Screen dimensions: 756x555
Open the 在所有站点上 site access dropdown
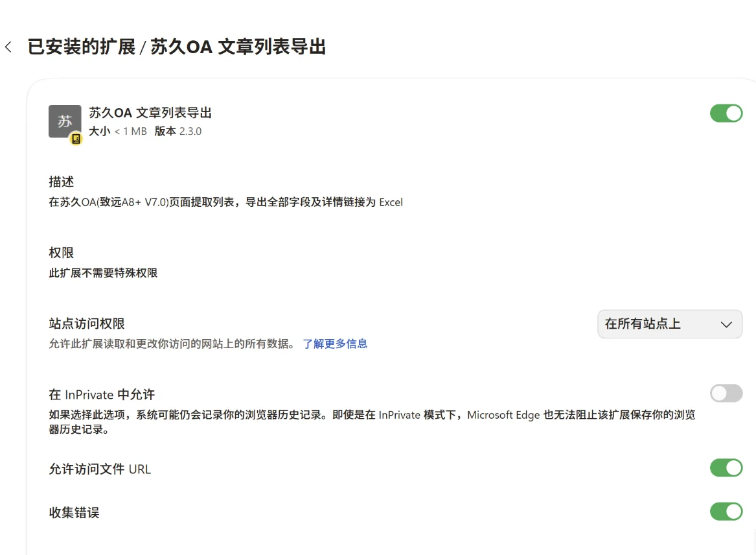(670, 324)
